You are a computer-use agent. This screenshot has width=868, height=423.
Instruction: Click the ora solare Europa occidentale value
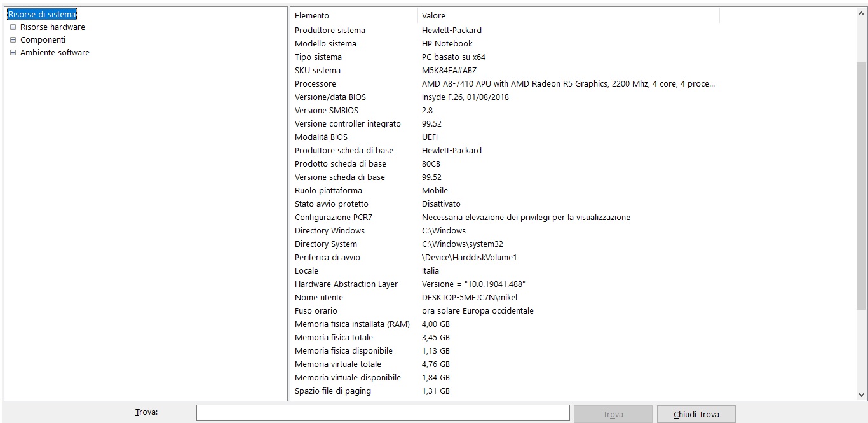pos(478,310)
